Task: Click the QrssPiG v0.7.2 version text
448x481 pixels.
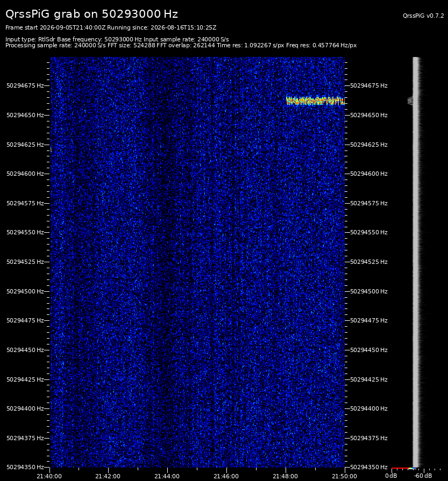Action: 423,16
